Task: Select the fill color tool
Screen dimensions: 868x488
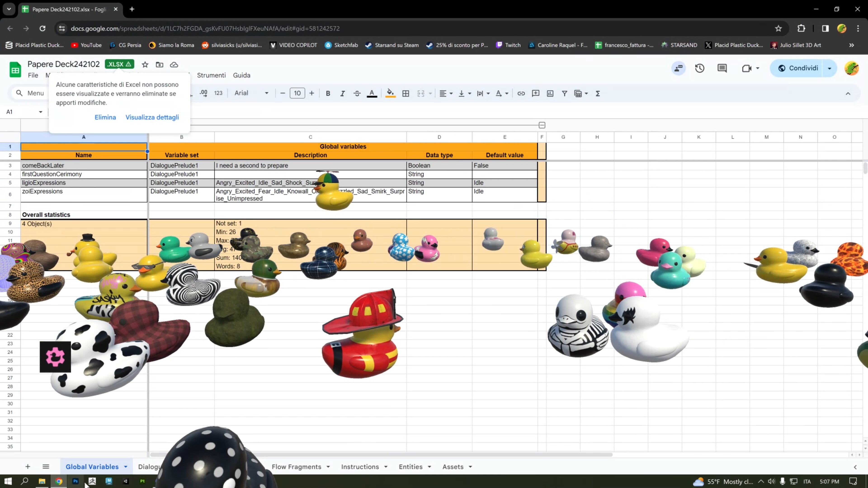Action: click(x=390, y=93)
